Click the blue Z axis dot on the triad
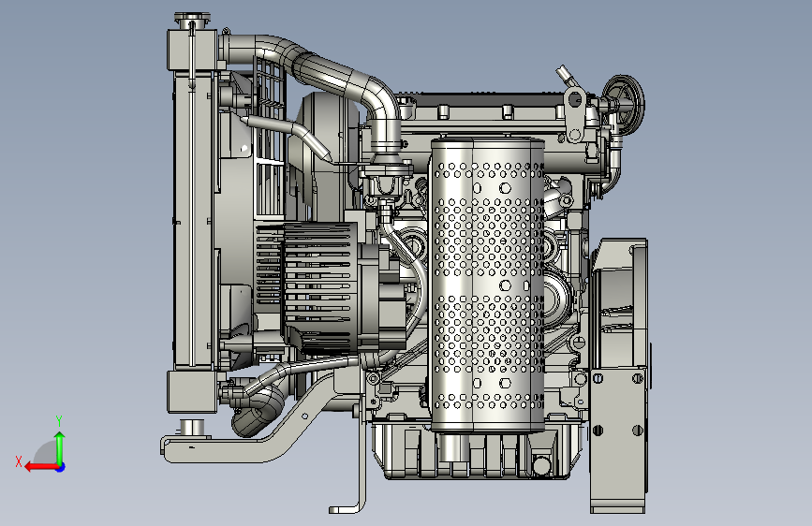The height and width of the screenshot is (526, 812). 61,467
